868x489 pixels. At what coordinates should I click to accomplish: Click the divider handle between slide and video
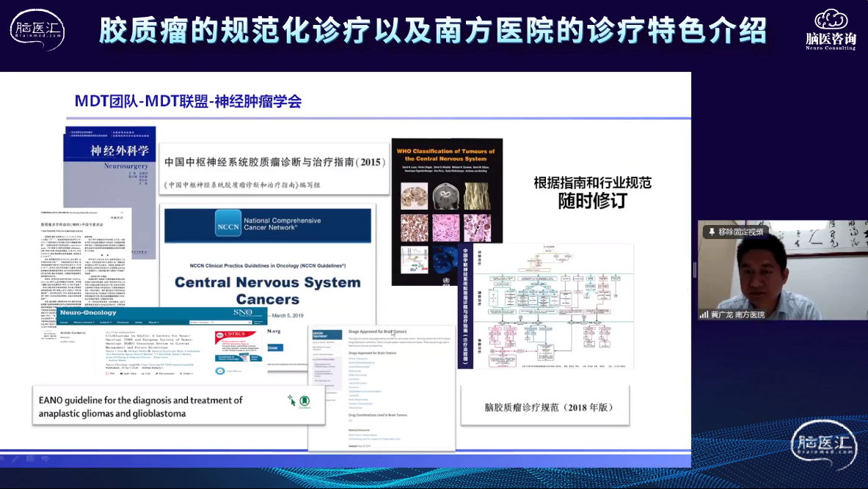695,270
